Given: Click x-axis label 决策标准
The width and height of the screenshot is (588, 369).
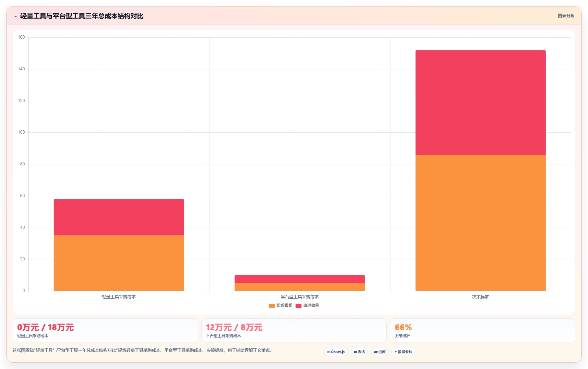Looking at the screenshot, I should pyautogui.click(x=481, y=297).
